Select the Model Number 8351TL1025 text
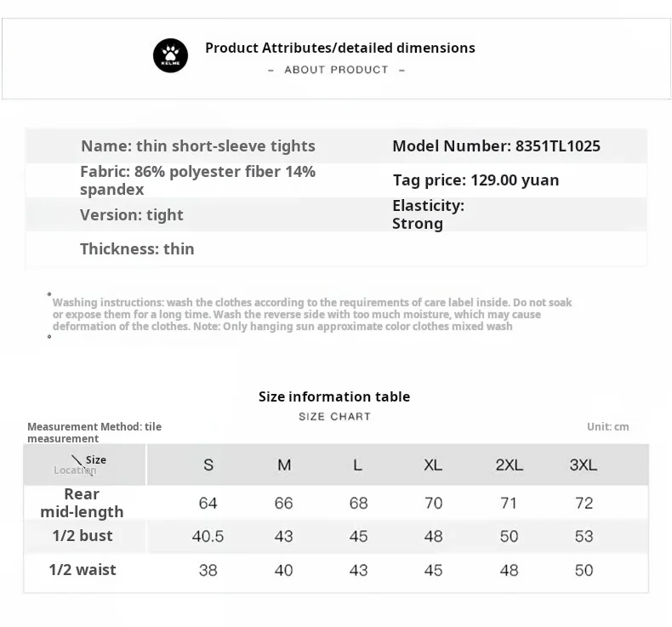672x627 pixels. pyautogui.click(x=496, y=146)
